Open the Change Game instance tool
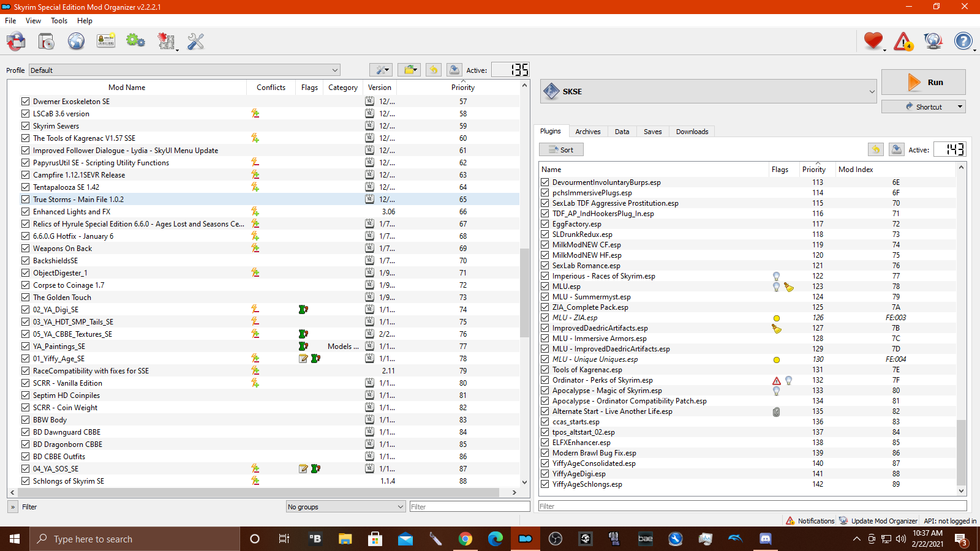This screenshot has height=551, width=980. click(16, 42)
